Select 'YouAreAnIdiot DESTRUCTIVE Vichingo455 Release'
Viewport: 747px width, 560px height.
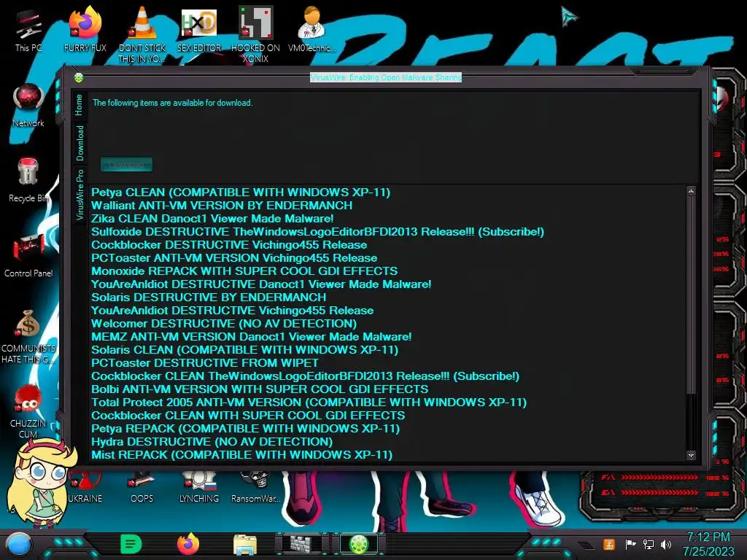coord(232,311)
